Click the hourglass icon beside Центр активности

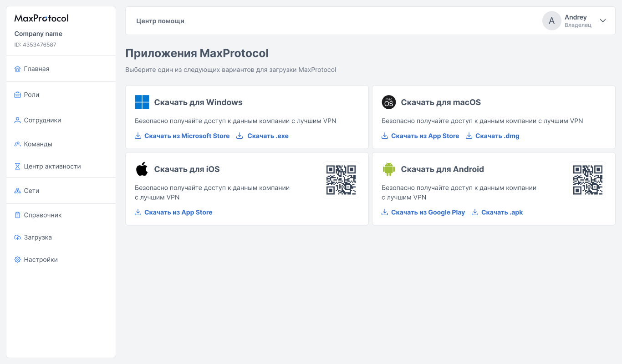point(18,167)
